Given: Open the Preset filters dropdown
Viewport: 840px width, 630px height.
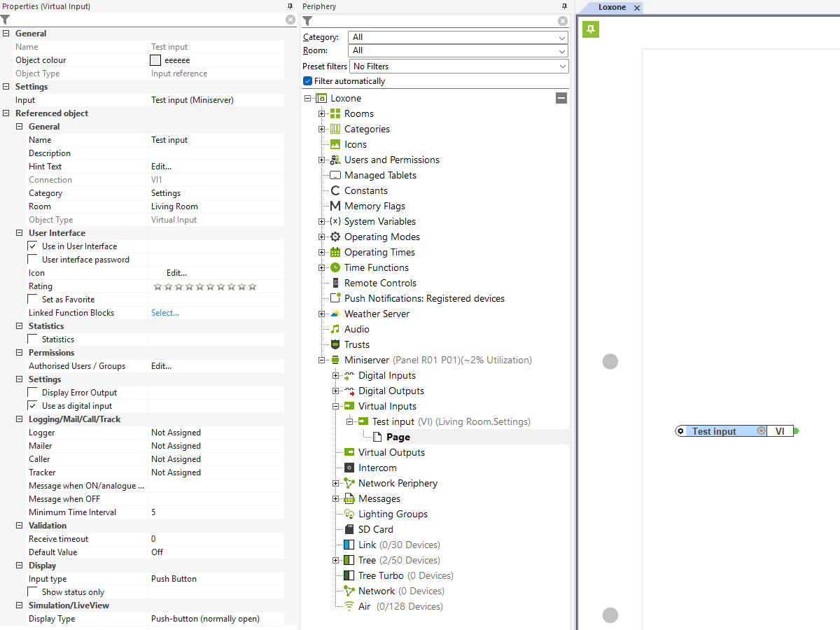Looking at the screenshot, I should pos(458,66).
